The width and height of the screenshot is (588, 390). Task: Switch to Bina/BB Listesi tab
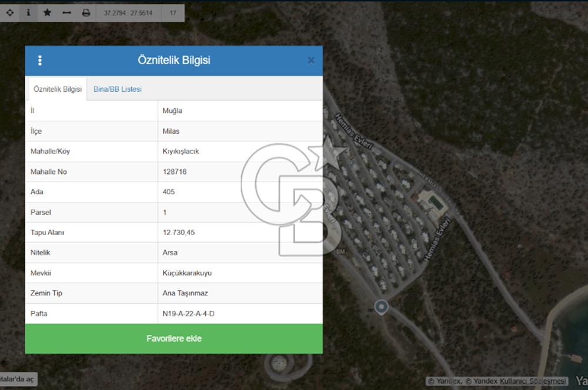pyautogui.click(x=118, y=89)
